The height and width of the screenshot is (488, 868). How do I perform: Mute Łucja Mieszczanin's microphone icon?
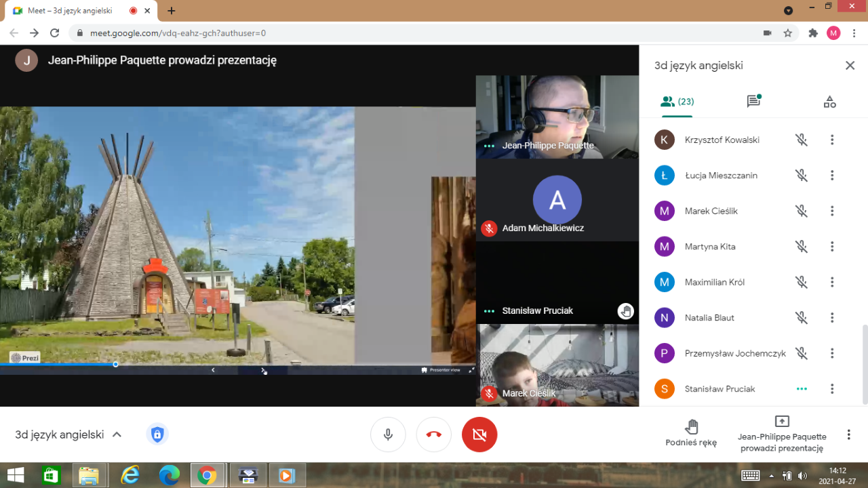[802, 176]
